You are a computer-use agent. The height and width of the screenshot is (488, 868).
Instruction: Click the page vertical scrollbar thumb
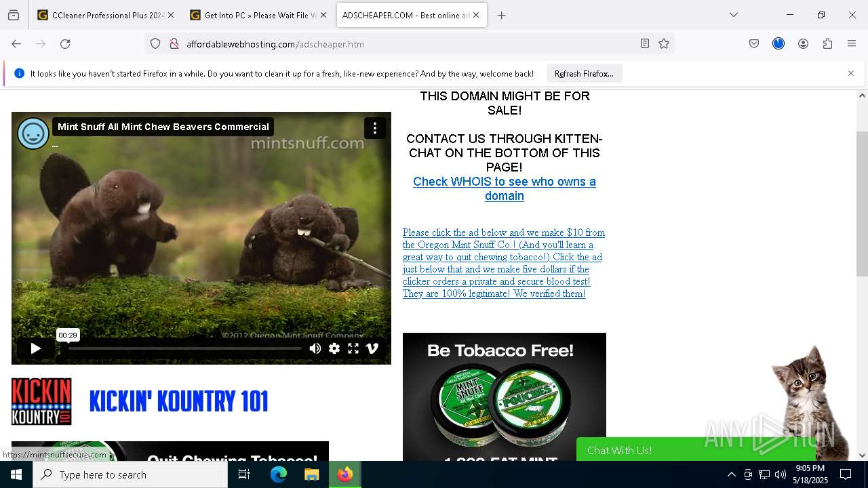pyautogui.click(x=862, y=203)
